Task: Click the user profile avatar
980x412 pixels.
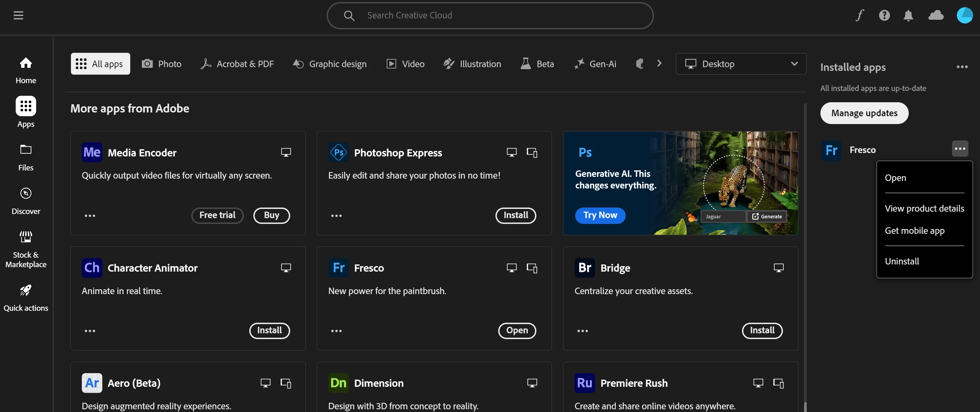Action: click(964, 15)
